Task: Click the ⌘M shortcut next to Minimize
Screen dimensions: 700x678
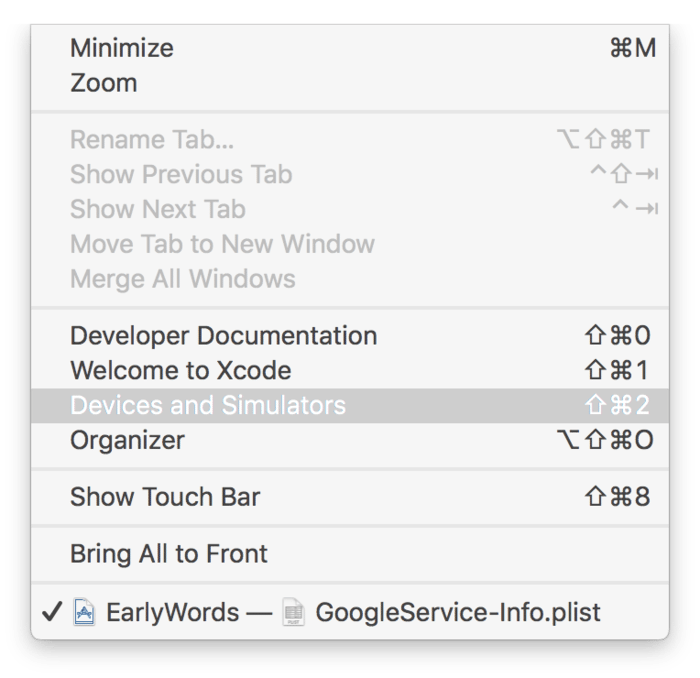Action: 632,48
